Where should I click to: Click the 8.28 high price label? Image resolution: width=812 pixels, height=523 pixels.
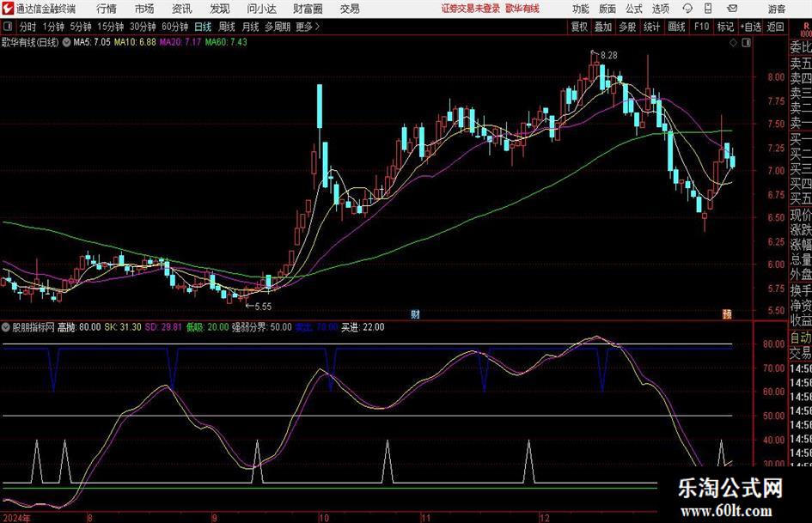point(608,56)
